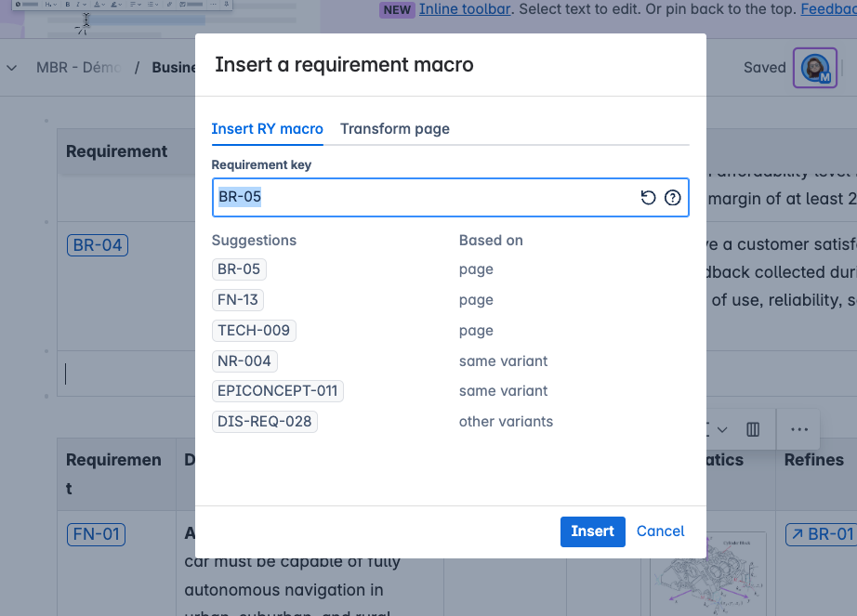The image size is (857, 616).
Task: Open the Feedback link in the banner
Action: click(828, 9)
